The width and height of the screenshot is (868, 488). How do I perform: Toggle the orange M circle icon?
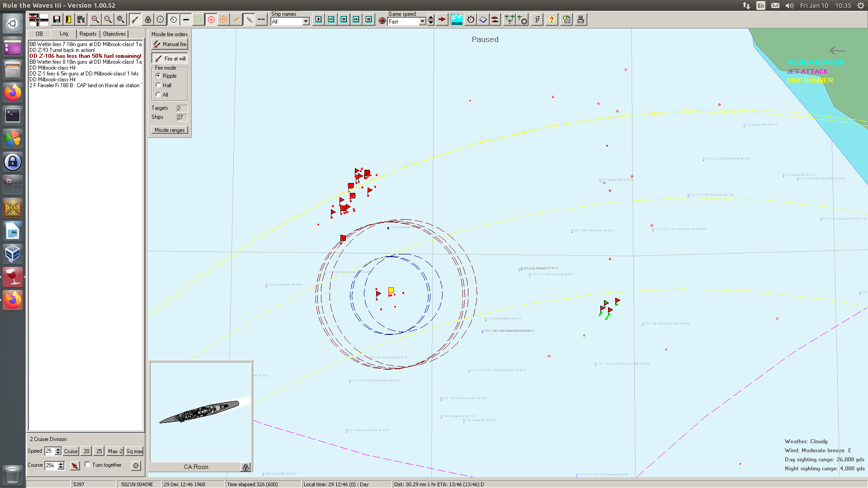(223, 19)
